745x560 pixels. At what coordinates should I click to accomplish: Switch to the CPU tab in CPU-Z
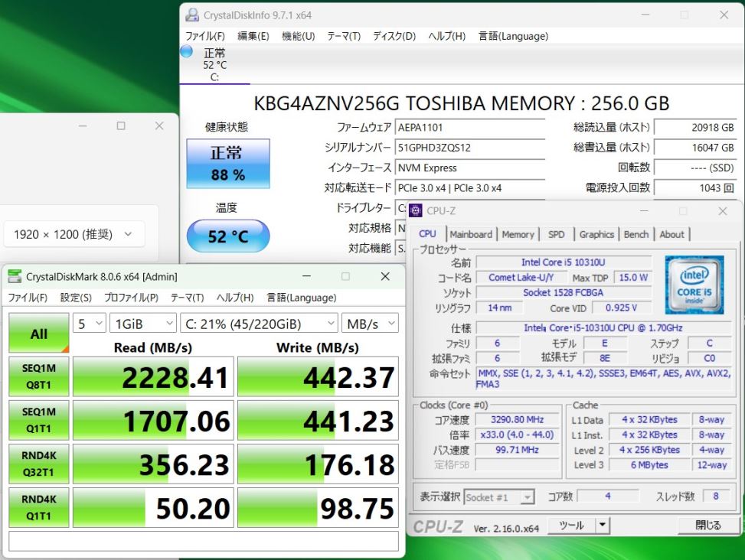point(427,233)
